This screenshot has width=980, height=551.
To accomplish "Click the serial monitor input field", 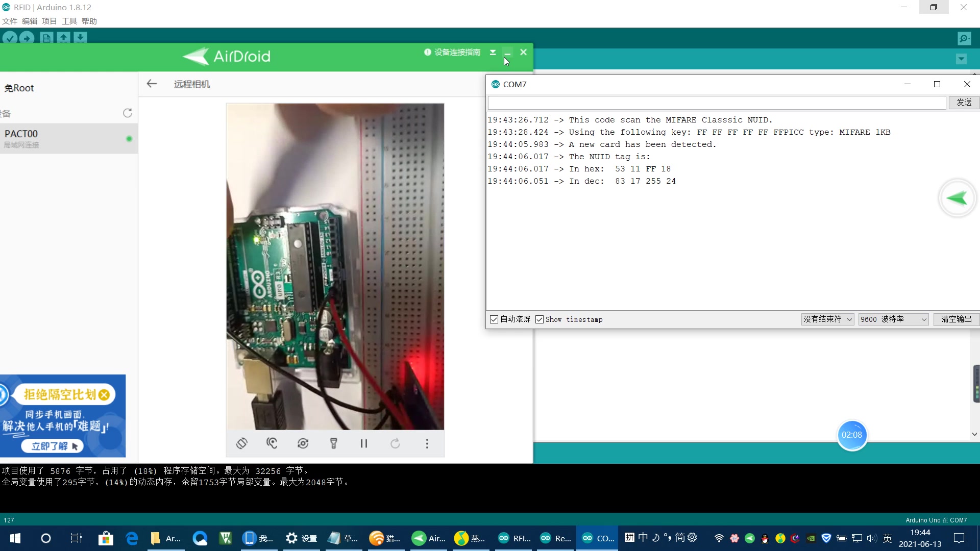I will pyautogui.click(x=717, y=103).
